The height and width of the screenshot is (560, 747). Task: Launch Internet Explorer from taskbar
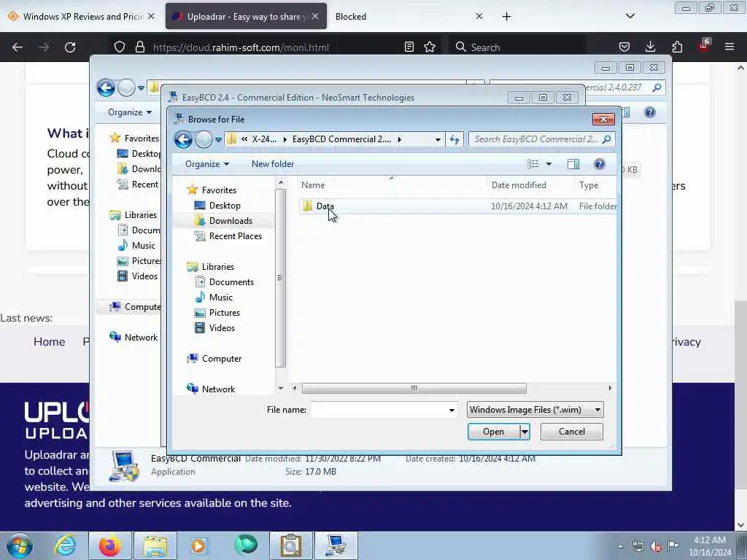[65, 545]
